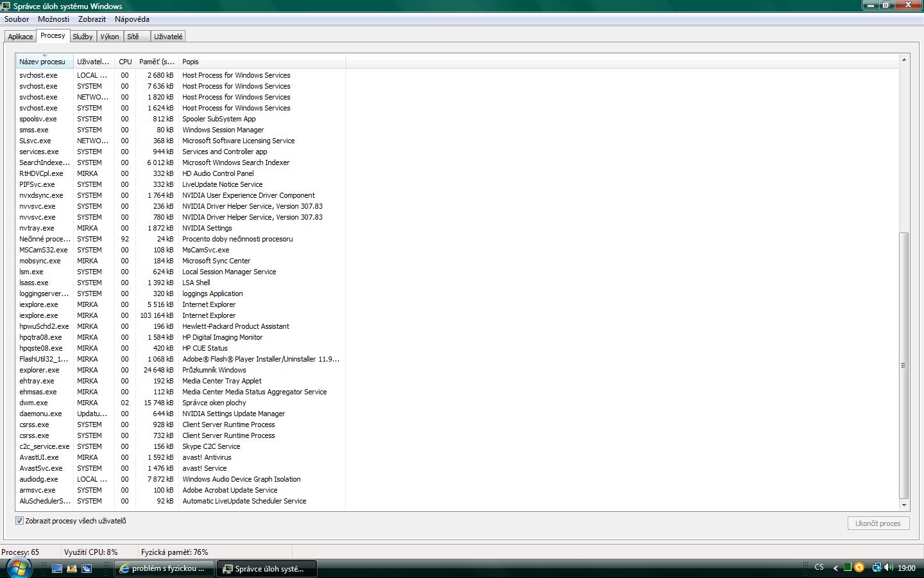Select the hpwuSchd2.exe process row
924x578 pixels.
pyautogui.click(x=180, y=326)
